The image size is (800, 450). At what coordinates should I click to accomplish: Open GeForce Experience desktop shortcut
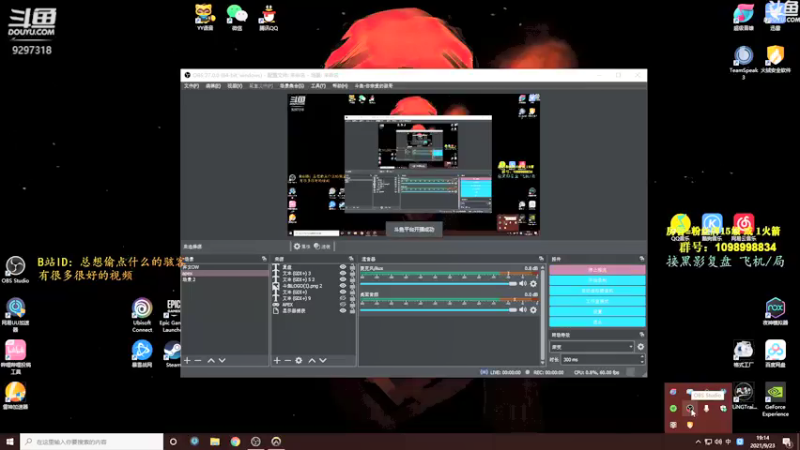775,401
